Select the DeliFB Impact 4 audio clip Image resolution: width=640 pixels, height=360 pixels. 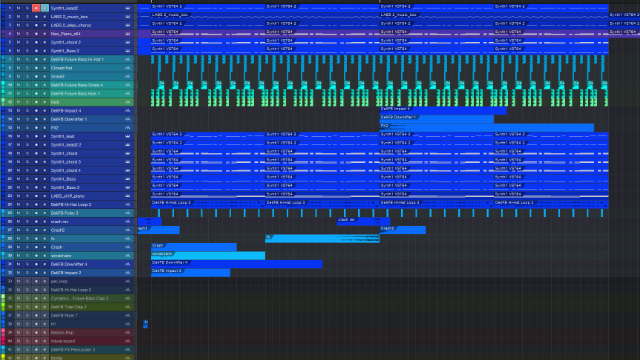pyautogui.click(x=443, y=110)
